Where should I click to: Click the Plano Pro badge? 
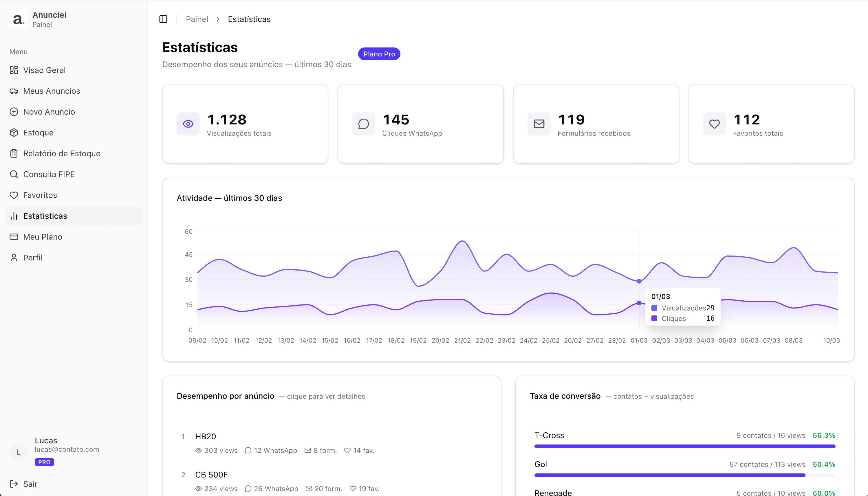379,54
